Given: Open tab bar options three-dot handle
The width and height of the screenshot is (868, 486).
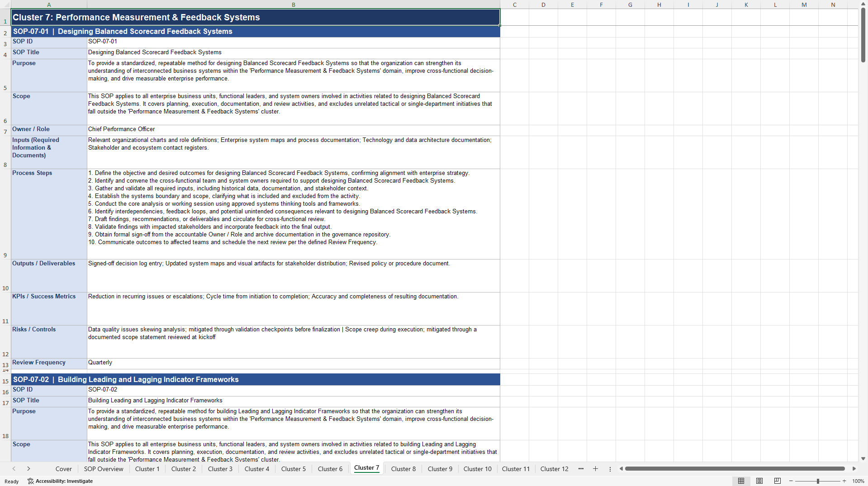Looking at the screenshot, I should click(x=610, y=469).
